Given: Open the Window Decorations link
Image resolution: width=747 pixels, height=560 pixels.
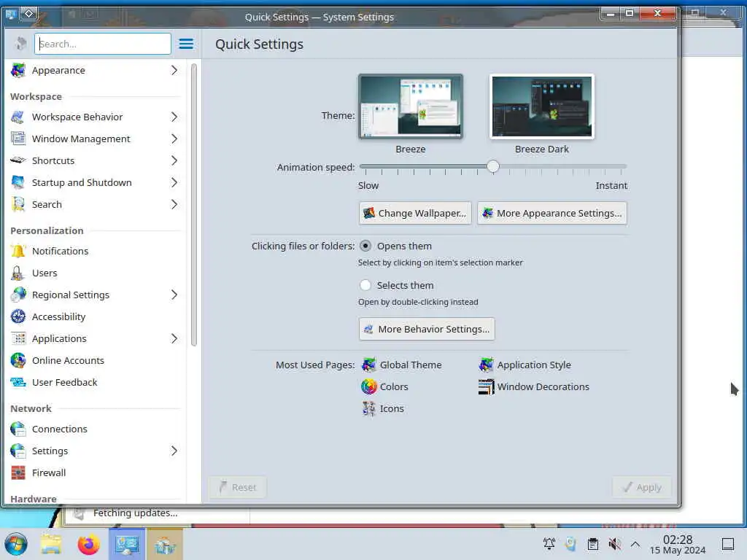Looking at the screenshot, I should coord(543,386).
